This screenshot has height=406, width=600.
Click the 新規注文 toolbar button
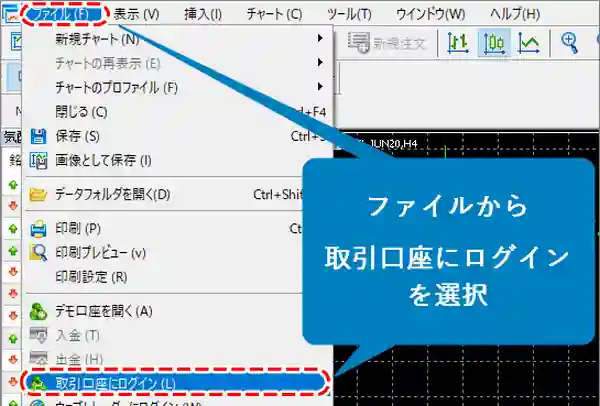pyautogui.click(x=386, y=43)
